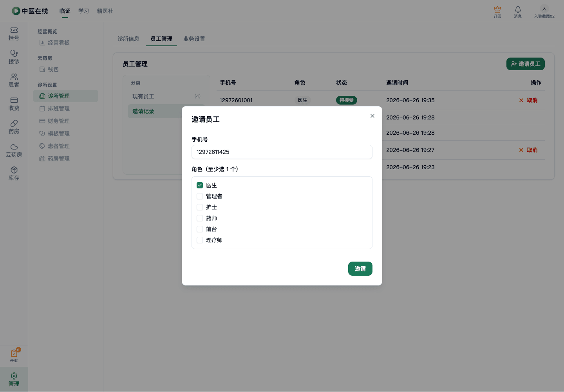Screen dimensions: 564x392
Task: Open 财务管理 finance menu item
Action: [65, 121]
